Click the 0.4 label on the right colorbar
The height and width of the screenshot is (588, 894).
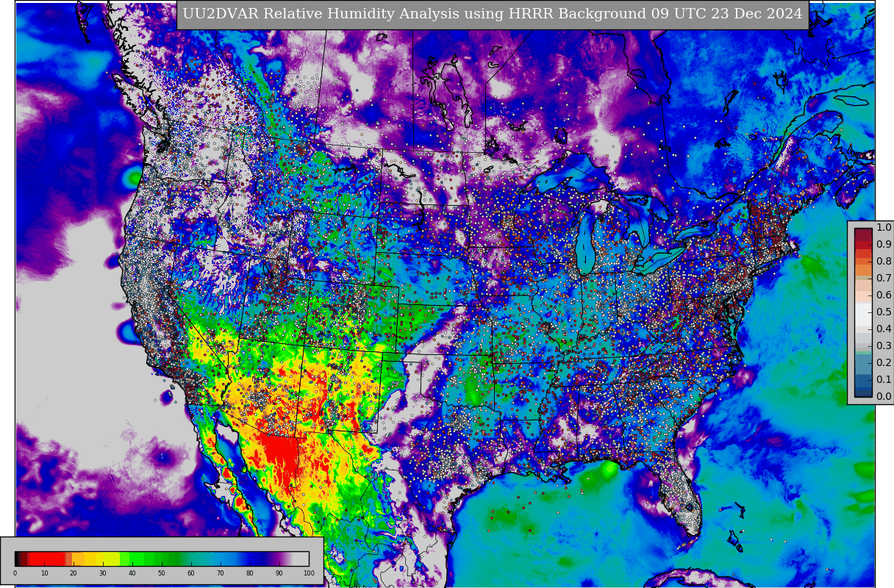[x=884, y=329]
